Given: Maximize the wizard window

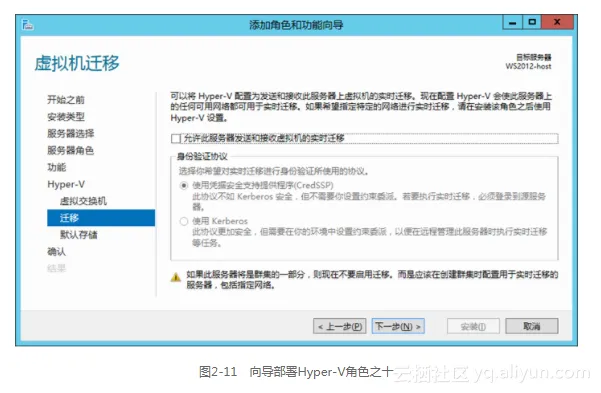Looking at the screenshot, I should coord(532,23).
